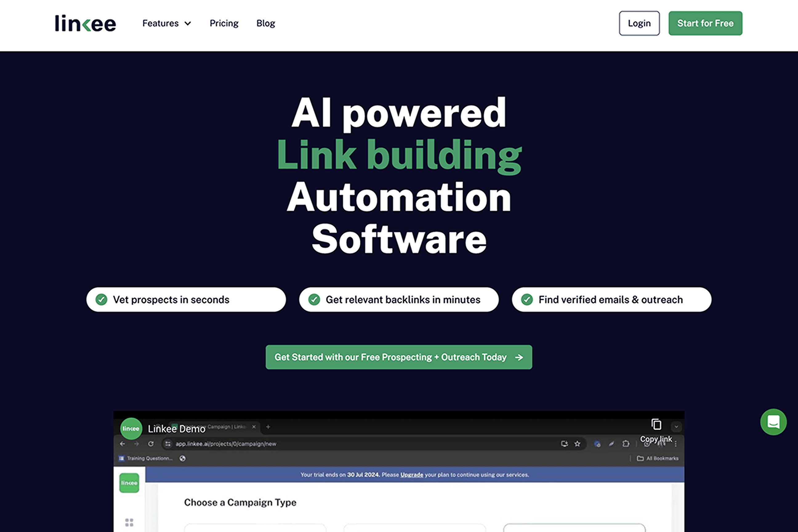Viewport: 798px width, 532px height.
Task: Click Get Started with Free Prospecting button
Action: pyautogui.click(x=390, y=357)
